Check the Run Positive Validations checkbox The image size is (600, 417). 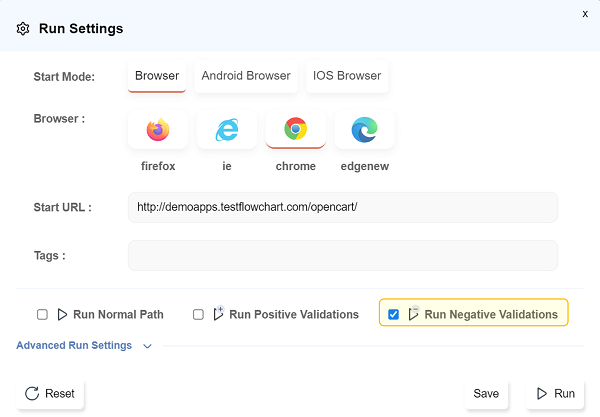(198, 315)
